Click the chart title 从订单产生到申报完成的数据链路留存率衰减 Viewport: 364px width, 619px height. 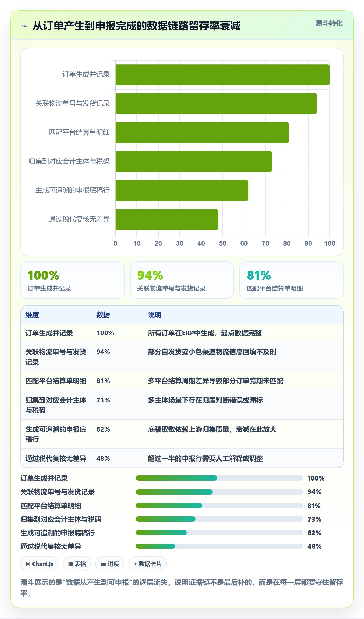pos(136,26)
